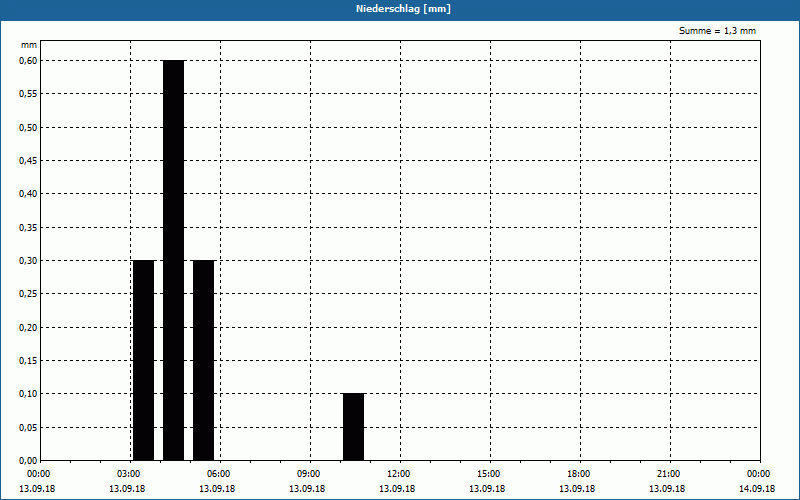
Task: Click the 03:00 time axis label
Action: (129, 474)
